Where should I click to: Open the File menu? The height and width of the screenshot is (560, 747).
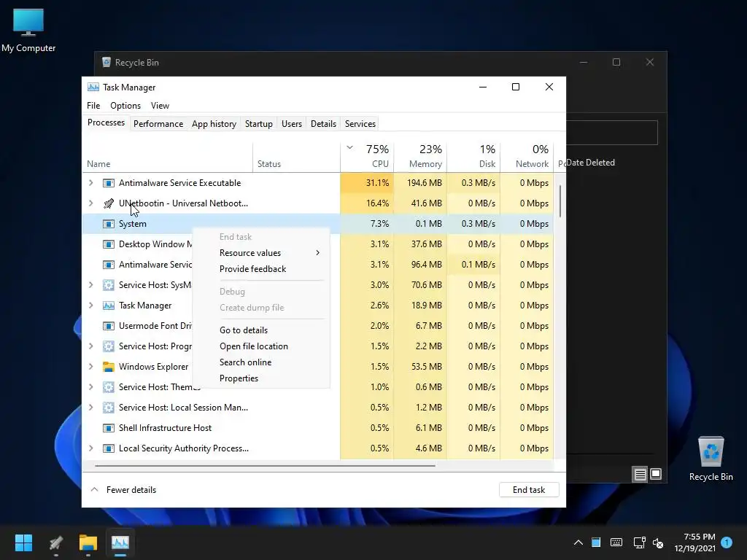pos(93,106)
